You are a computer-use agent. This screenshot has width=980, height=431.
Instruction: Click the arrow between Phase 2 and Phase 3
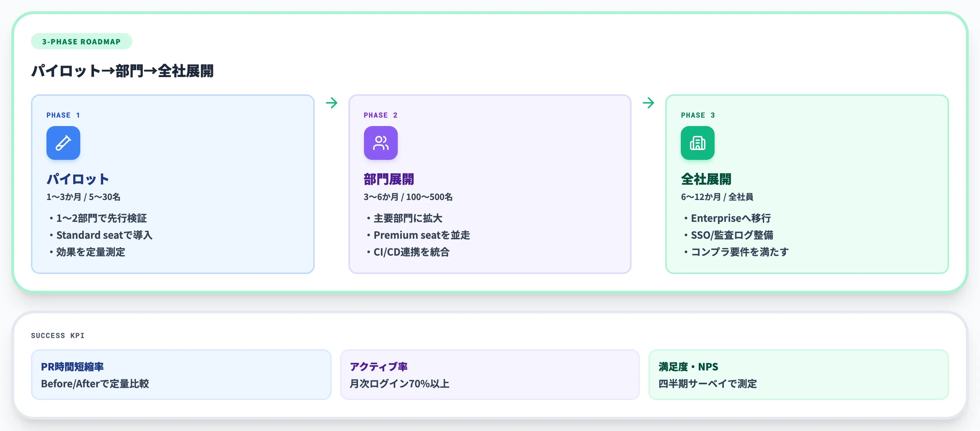click(648, 103)
